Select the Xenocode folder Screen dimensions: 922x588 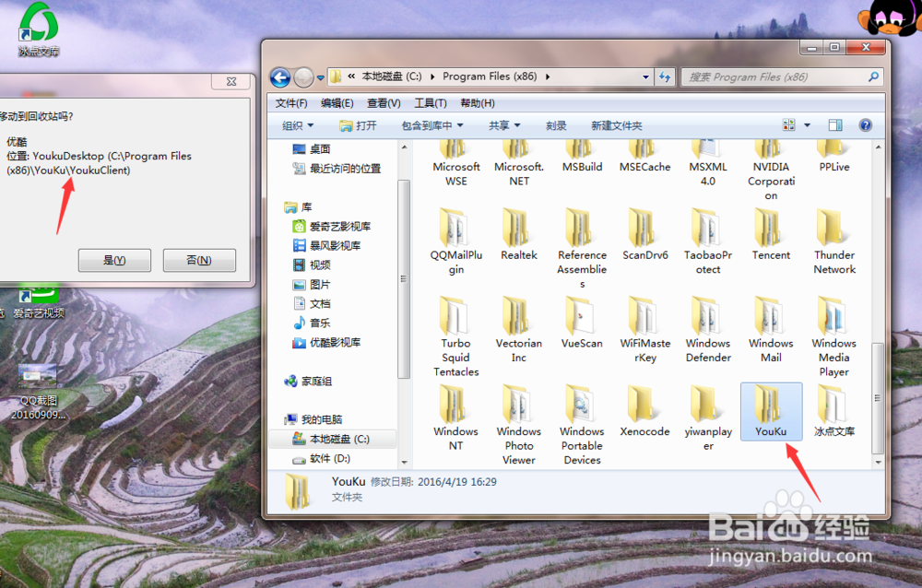[645, 411]
